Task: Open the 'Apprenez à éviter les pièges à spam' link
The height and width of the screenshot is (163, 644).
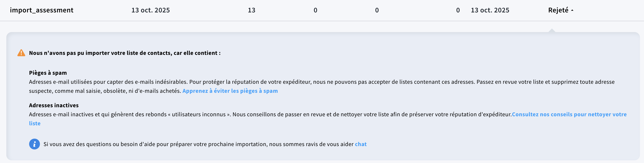Action: tap(230, 91)
